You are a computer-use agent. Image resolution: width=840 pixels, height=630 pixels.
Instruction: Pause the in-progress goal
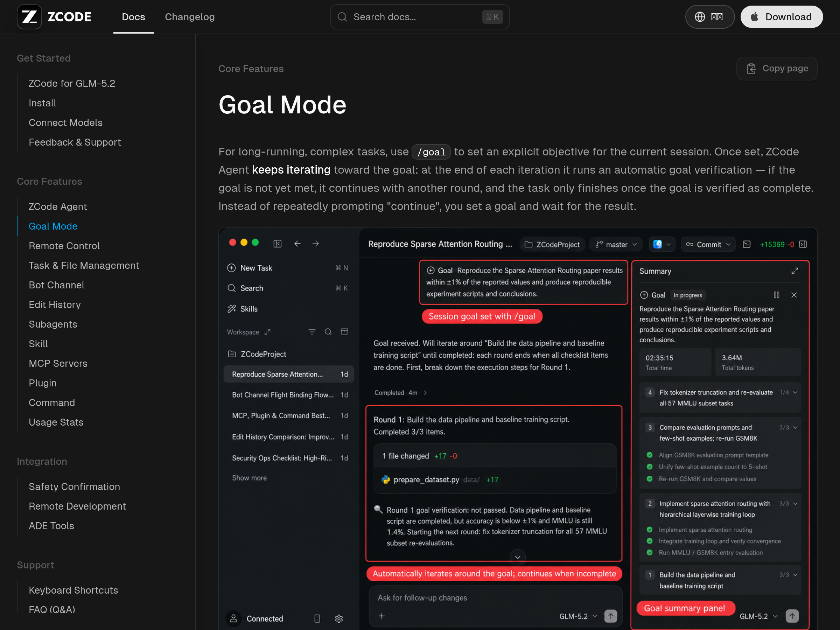click(777, 295)
